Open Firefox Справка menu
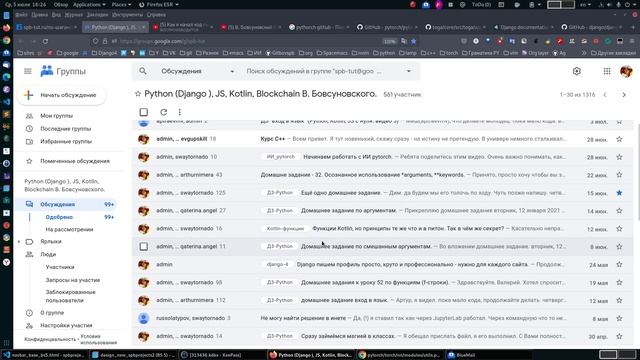The width and height of the screenshot is (640, 360). click(156, 15)
